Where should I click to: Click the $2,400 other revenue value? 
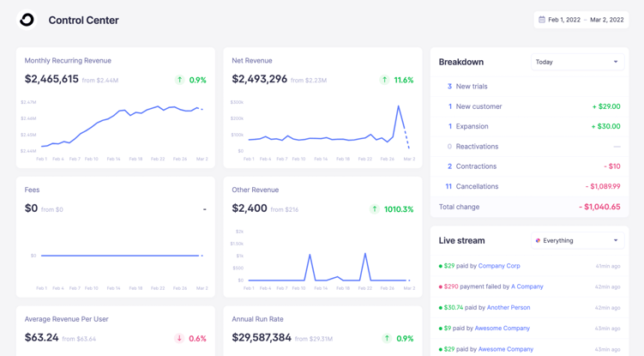(250, 208)
